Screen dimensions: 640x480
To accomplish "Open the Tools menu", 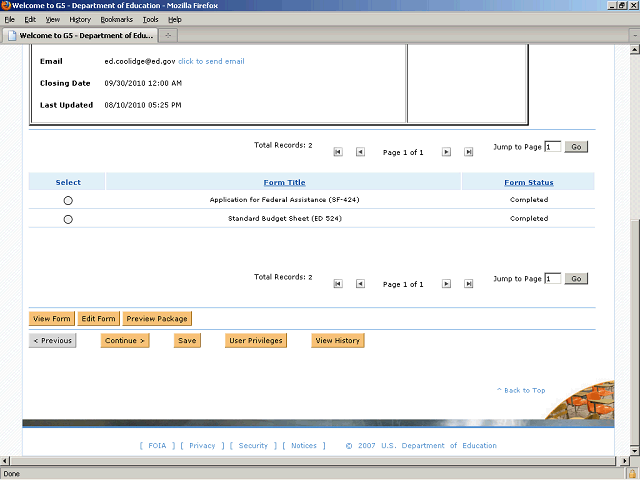I will click(150, 20).
